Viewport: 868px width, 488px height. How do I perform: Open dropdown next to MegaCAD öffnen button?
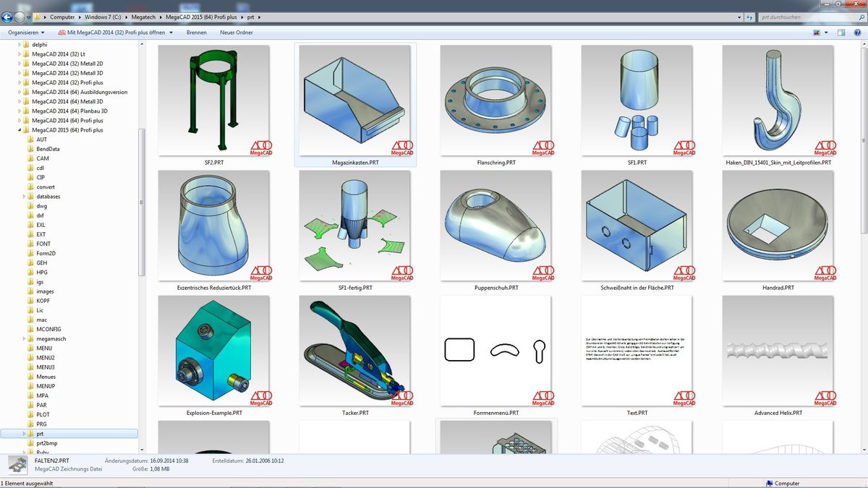[x=171, y=33]
